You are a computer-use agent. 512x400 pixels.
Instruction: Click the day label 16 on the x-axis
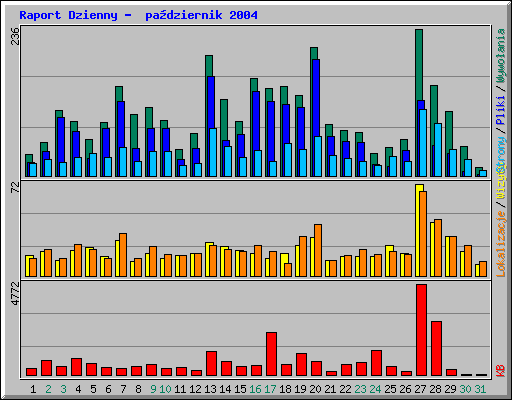click(255, 389)
